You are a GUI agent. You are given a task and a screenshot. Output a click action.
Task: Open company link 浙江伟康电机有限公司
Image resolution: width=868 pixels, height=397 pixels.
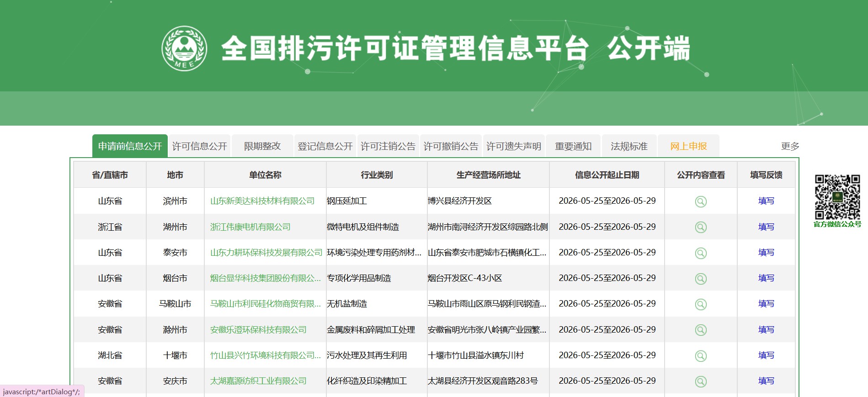(x=250, y=227)
